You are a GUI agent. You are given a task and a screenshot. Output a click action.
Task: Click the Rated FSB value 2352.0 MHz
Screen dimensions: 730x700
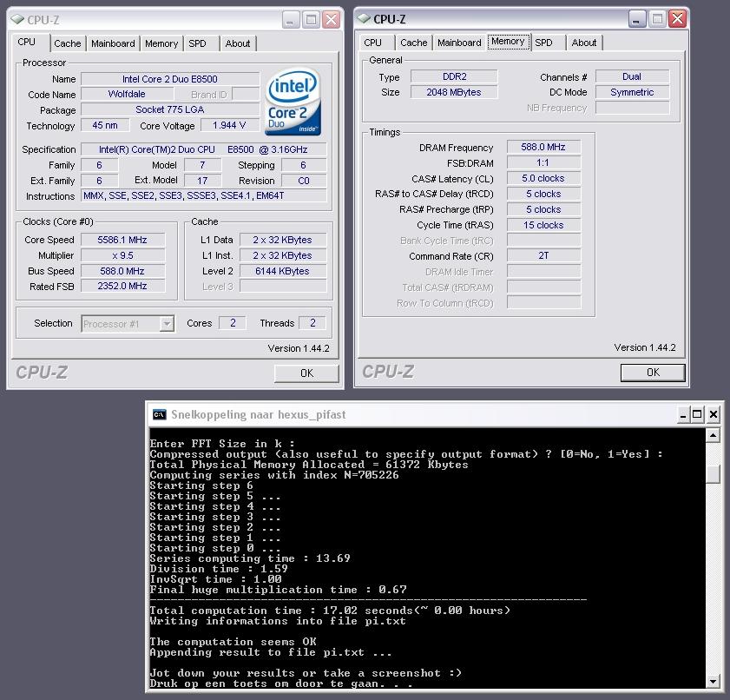point(122,286)
